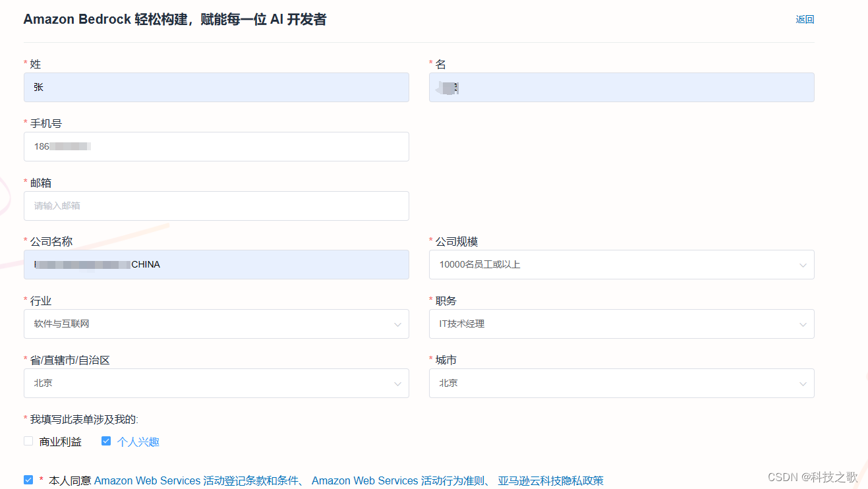The image size is (868, 489).
Task: Open Amazon Web Services 活动登记条款和条件 link
Action: click(196, 480)
